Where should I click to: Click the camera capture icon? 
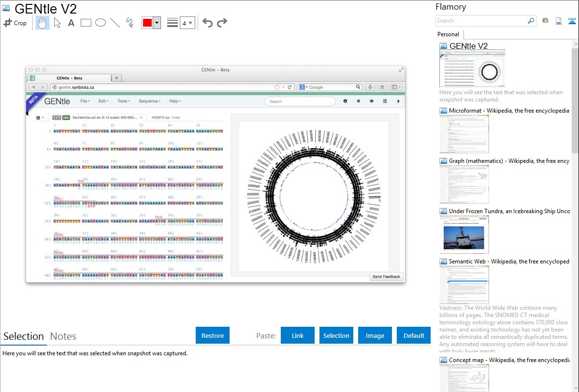click(545, 21)
